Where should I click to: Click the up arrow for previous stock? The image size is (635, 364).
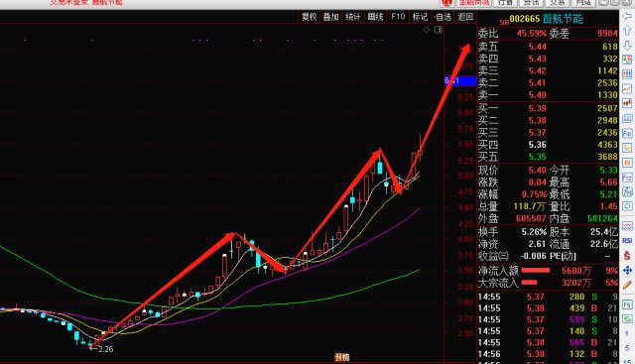627,31
